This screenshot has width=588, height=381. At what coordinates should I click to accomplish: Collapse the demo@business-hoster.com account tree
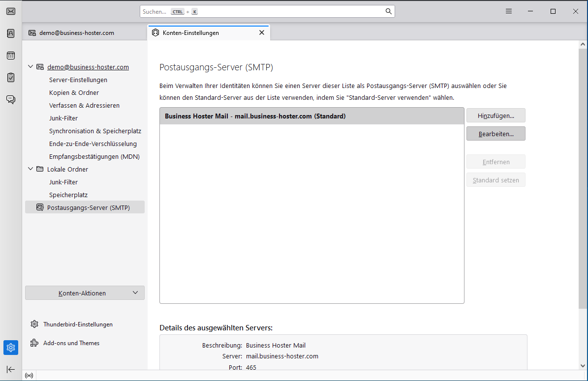pyautogui.click(x=31, y=67)
